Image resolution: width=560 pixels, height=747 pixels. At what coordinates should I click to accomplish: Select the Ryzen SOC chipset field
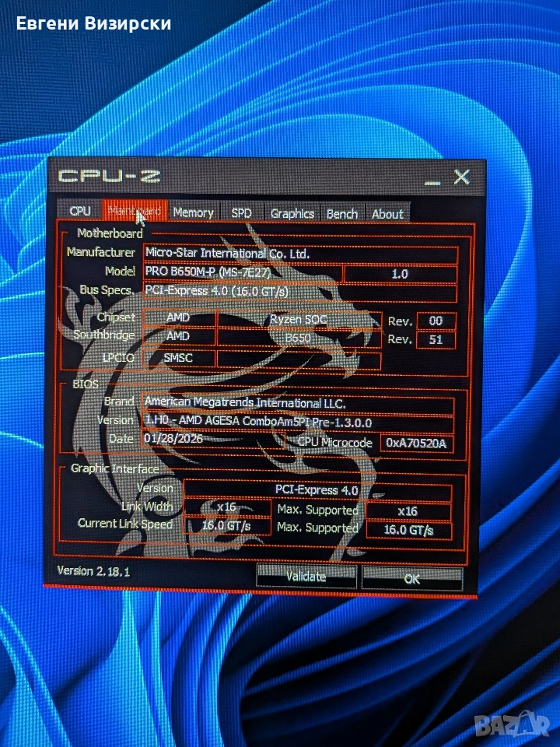pos(299,319)
